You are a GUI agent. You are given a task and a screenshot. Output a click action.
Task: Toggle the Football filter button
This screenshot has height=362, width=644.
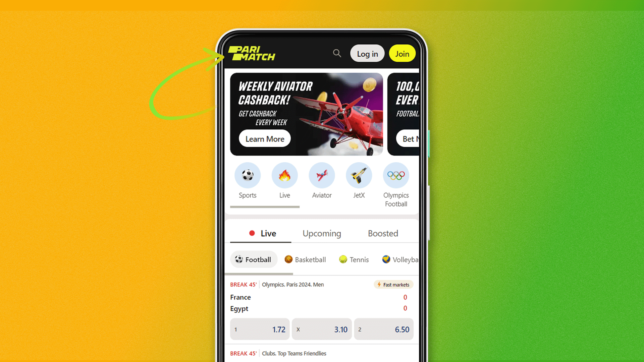click(253, 259)
